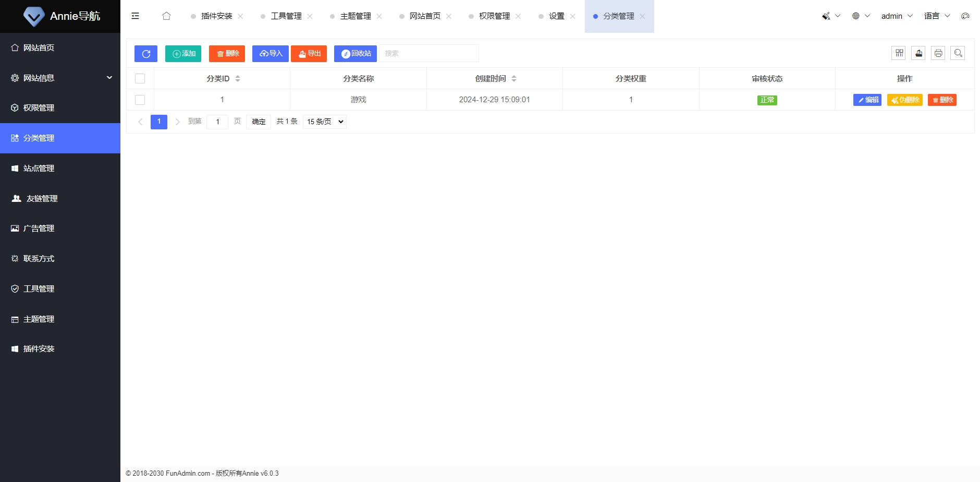Click the refresh icon above the table

[145, 53]
